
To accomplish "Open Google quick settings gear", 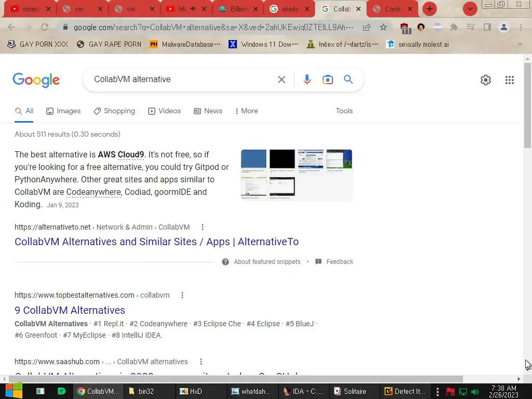I will [486, 80].
